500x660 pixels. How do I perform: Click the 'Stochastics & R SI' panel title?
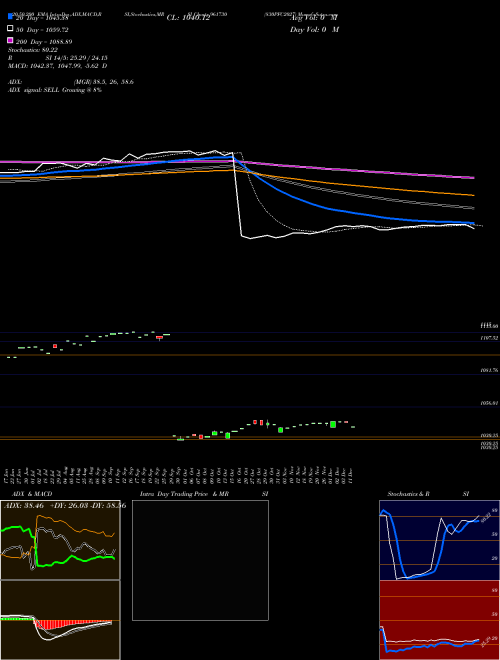click(428, 494)
